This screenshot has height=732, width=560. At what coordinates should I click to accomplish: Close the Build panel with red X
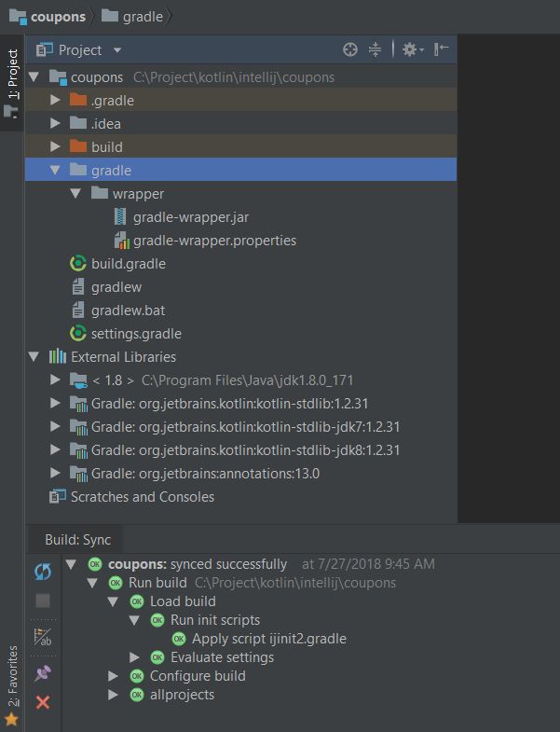(43, 702)
